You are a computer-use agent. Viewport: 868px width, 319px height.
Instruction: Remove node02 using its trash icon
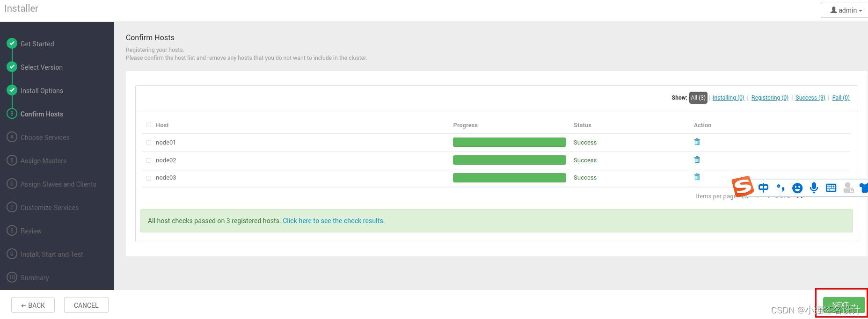tap(697, 159)
